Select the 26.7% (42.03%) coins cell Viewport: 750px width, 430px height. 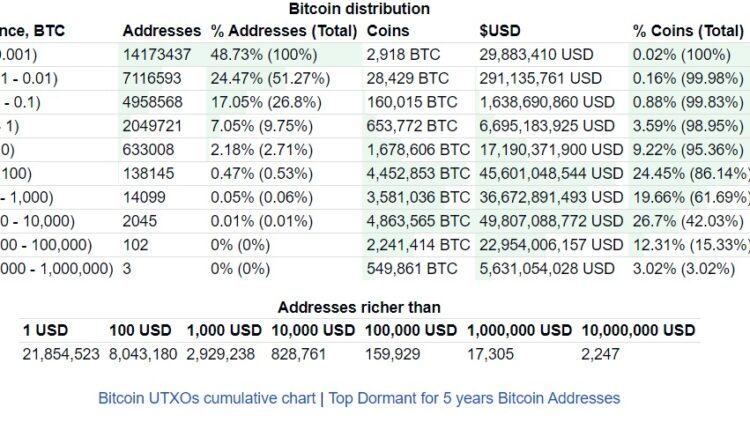(688, 221)
